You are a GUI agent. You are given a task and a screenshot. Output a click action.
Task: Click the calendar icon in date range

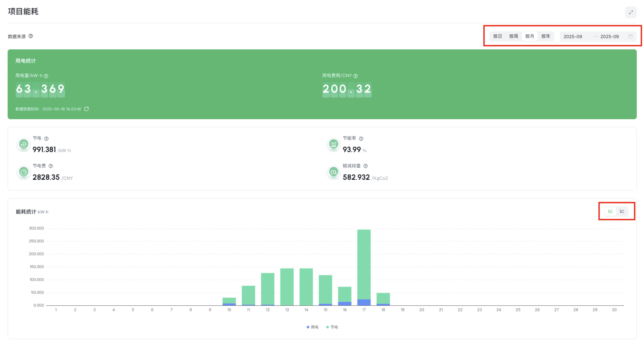pos(631,37)
